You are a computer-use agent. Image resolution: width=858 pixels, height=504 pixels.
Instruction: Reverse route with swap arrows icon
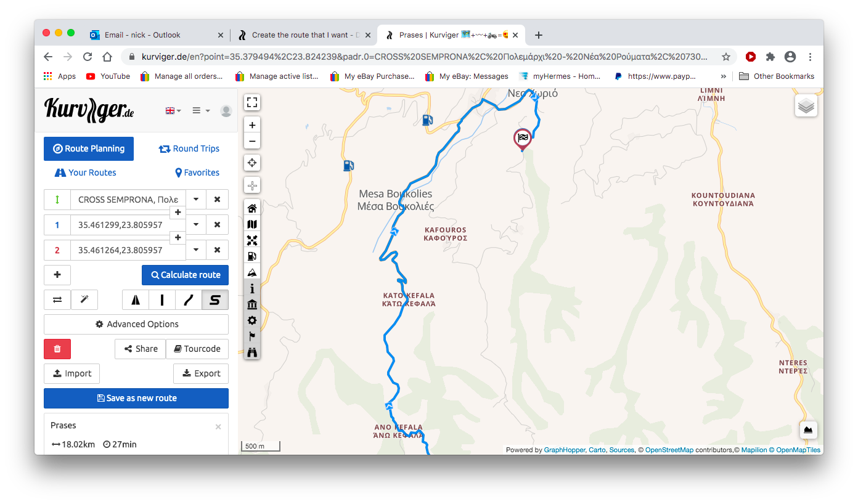(x=57, y=299)
